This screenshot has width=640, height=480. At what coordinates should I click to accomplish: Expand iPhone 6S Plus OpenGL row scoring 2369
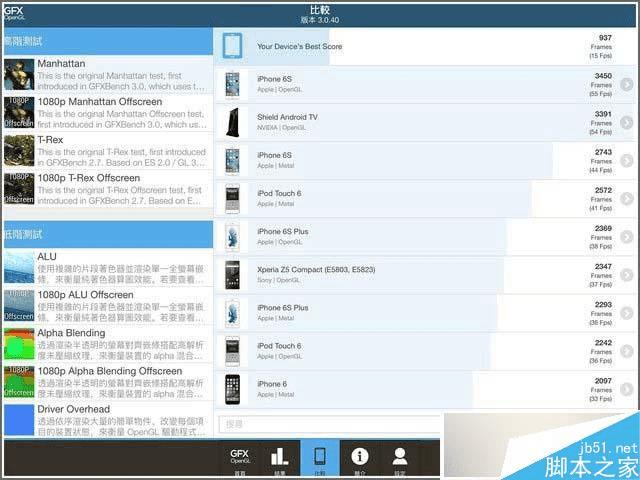click(627, 237)
